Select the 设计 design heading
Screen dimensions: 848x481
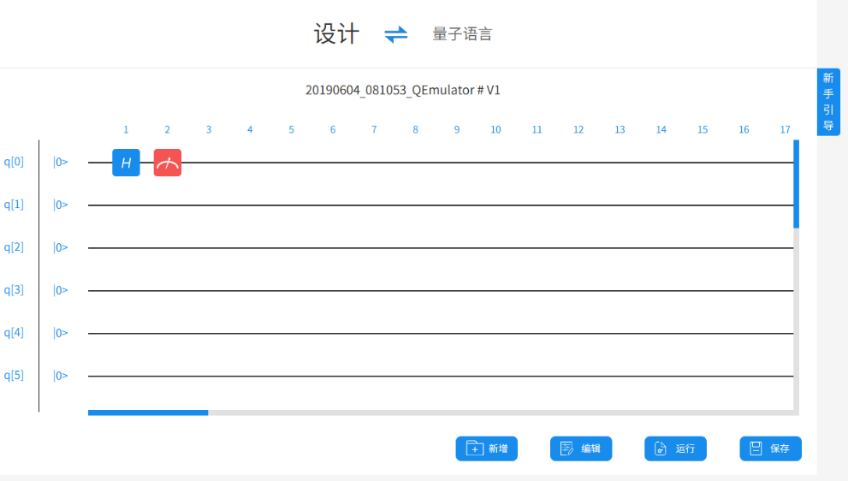pos(336,34)
